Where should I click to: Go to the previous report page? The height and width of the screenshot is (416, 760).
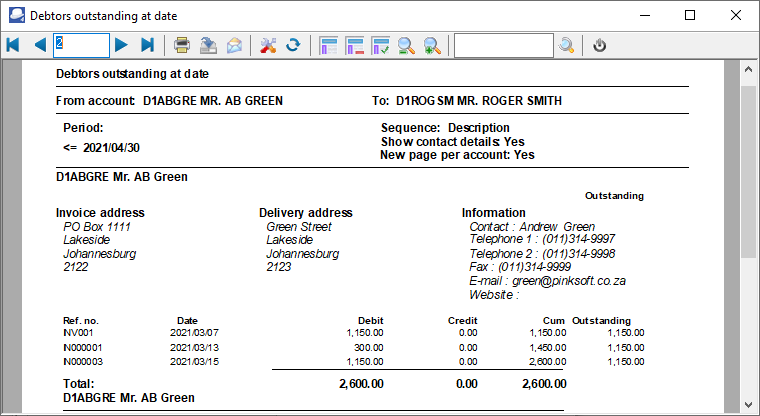(x=40, y=45)
